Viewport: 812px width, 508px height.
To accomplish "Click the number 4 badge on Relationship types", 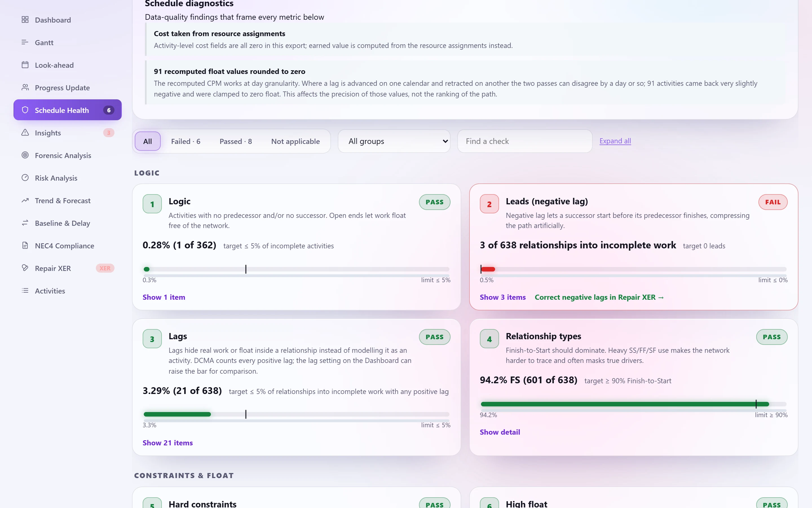I will point(489,339).
